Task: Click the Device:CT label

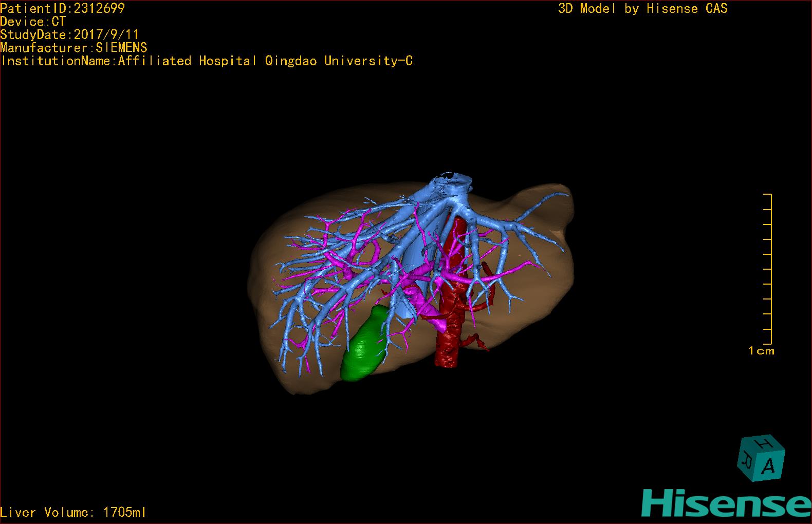Action: (33, 22)
